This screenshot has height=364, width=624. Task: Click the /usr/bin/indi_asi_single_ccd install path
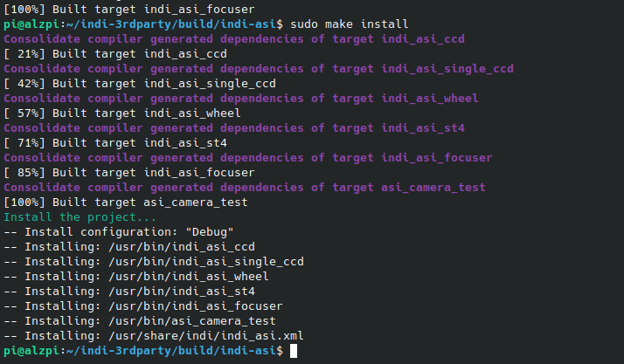tap(206, 262)
